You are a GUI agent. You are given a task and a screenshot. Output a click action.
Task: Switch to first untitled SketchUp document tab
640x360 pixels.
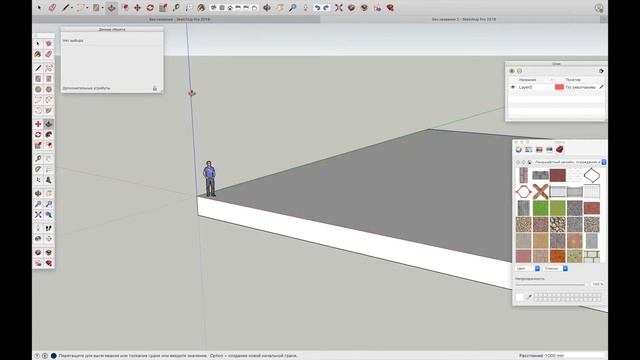coord(180,19)
